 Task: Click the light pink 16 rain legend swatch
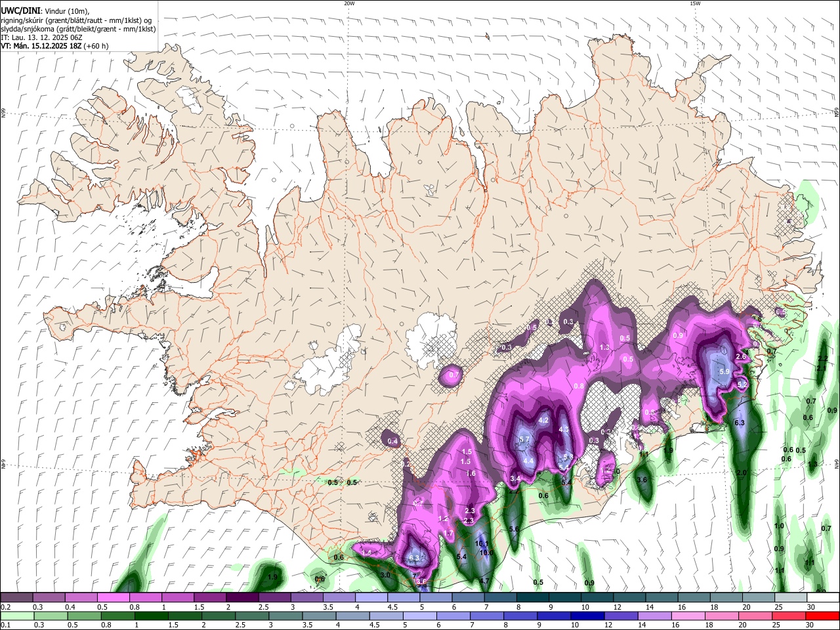[688, 616]
